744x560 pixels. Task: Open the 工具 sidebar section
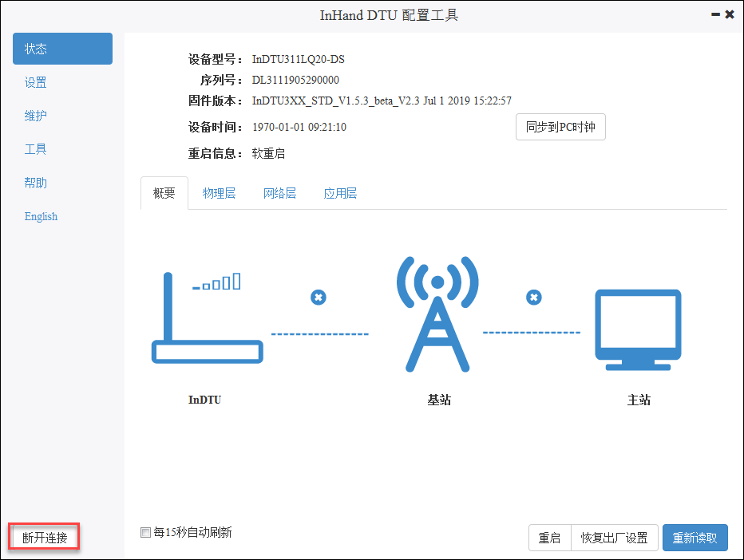click(x=36, y=149)
